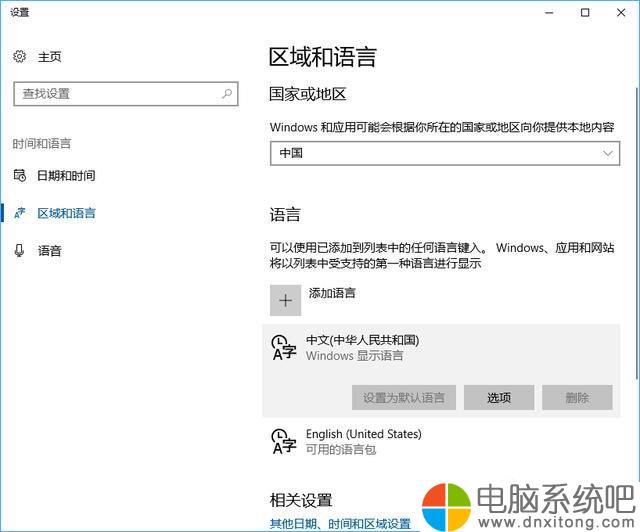640x532 pixels.
Task: Click the plus icon to add a language
Action: pos(285,301)
